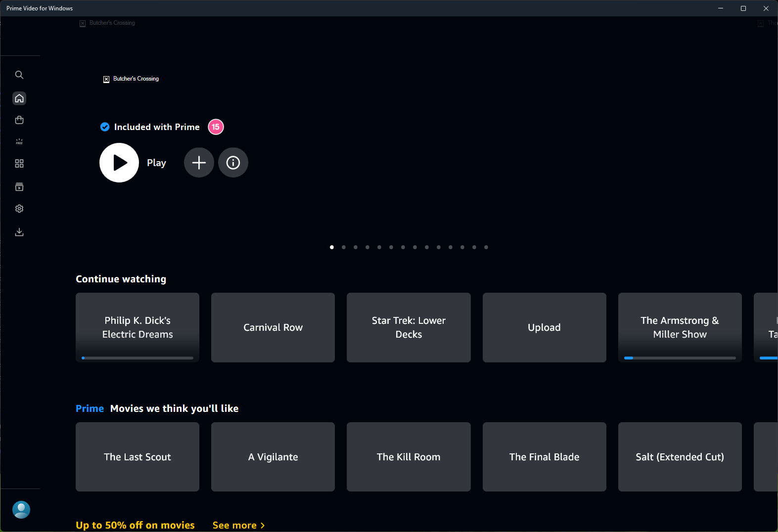778x532 pixels.
Task: Click The Armstrong & Miller Show progress bar
Action: point(680,358)
